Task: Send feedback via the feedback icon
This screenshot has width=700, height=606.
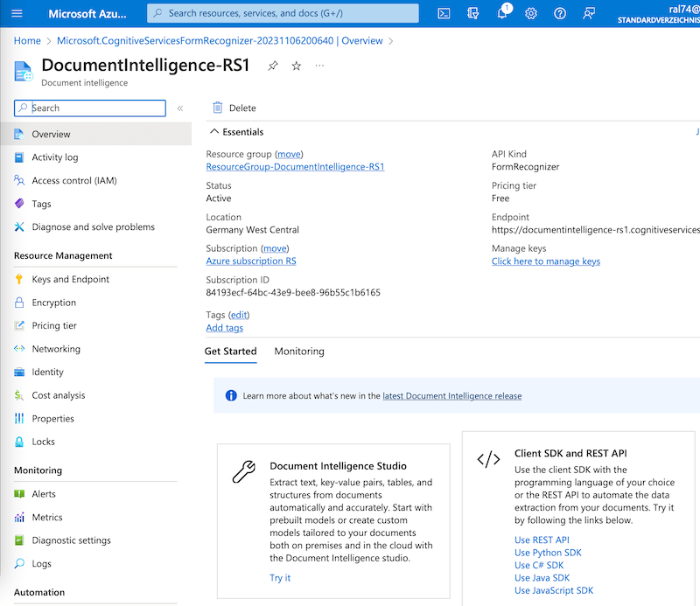Action: click(589, 13)
